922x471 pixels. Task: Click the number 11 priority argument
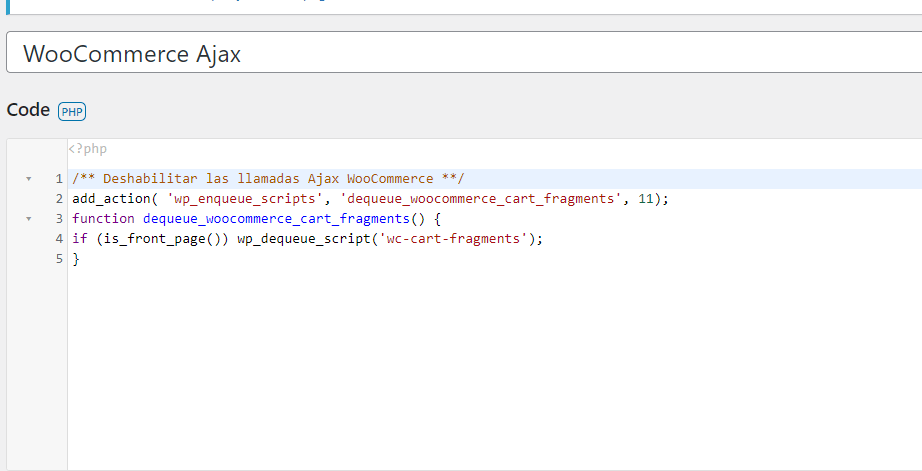[x=646, y=199]
